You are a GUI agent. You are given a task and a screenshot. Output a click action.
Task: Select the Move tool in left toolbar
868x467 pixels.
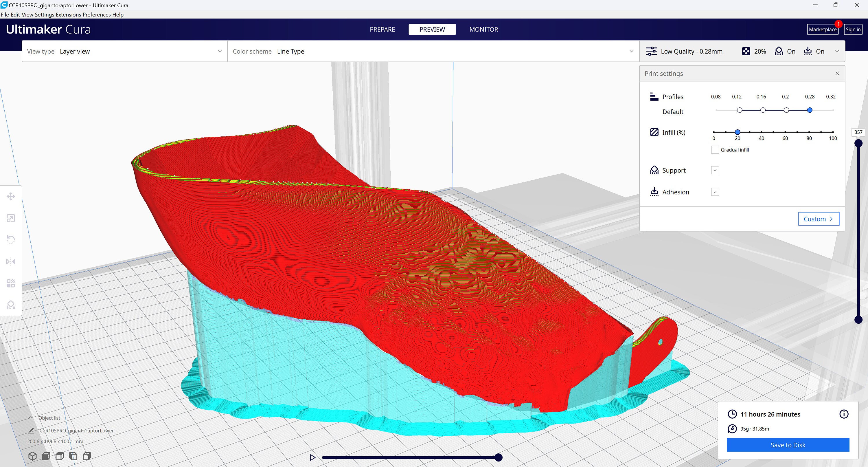coord(11,196)
